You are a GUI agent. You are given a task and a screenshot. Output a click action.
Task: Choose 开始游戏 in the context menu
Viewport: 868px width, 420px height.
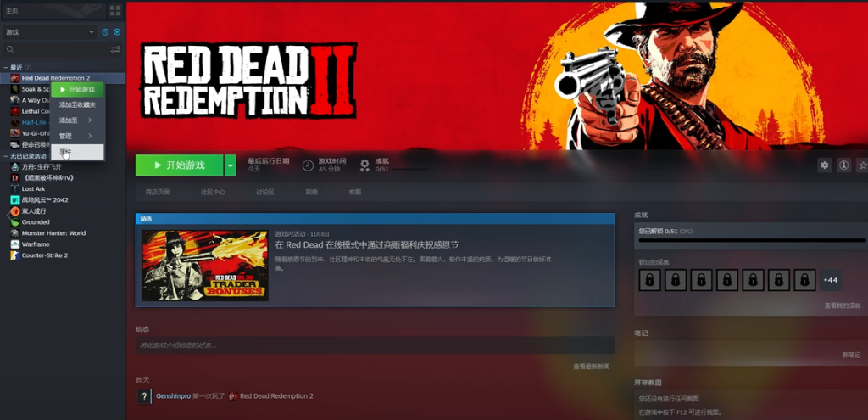click(x=77, y=89)
